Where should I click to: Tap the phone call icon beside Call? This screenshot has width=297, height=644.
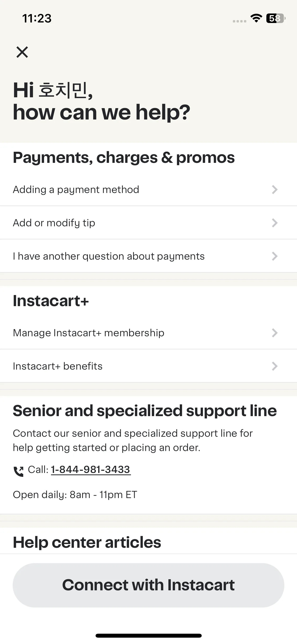[x=18, y=471]
